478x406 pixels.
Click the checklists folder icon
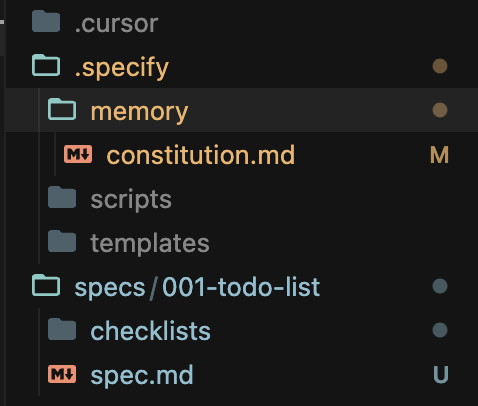62,329
